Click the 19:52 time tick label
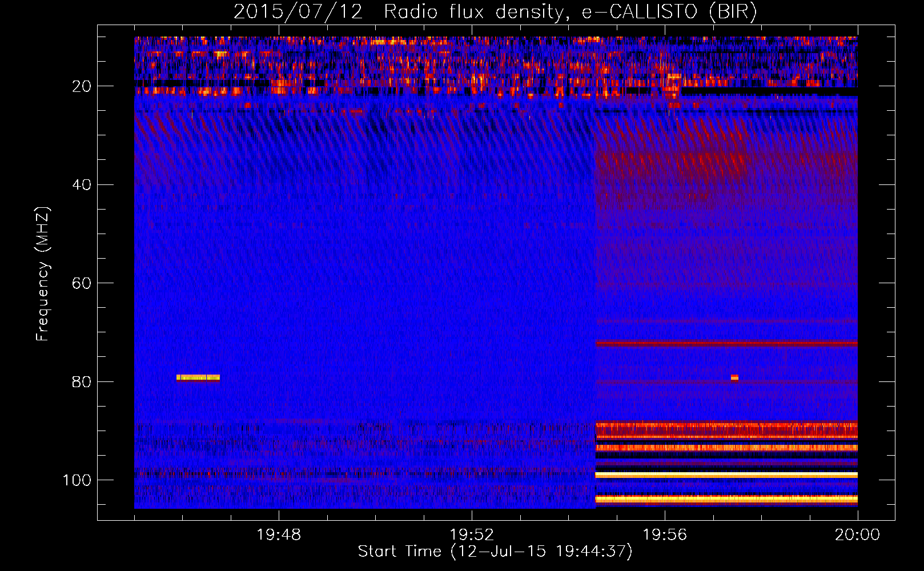 pyautogui.click(x=472, y=535)
